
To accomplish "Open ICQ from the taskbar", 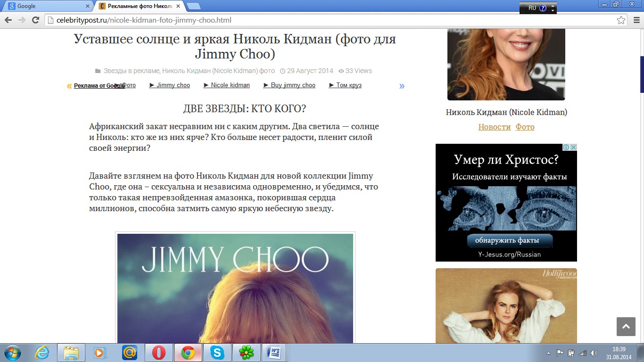I will [x=247, y=353].
